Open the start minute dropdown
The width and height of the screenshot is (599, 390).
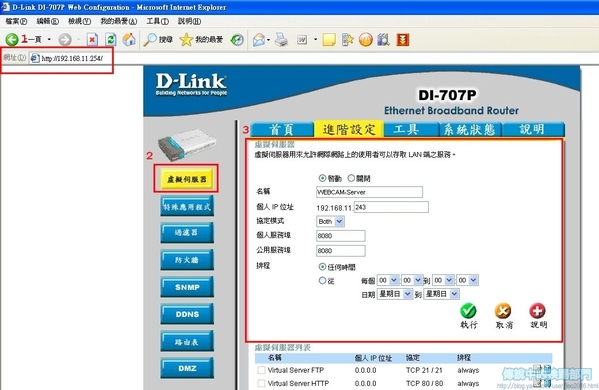(x=412, y=280)
